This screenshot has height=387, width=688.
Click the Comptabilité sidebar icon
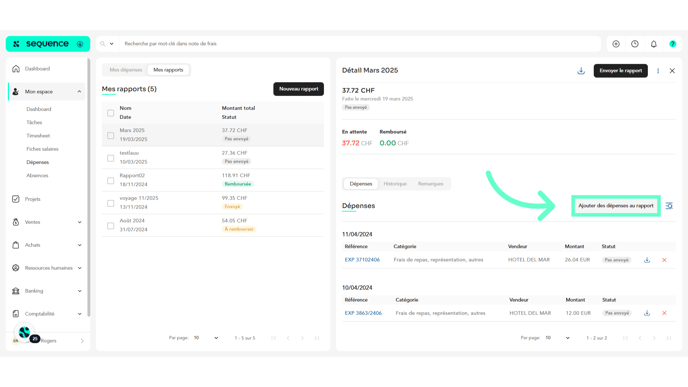16,314
